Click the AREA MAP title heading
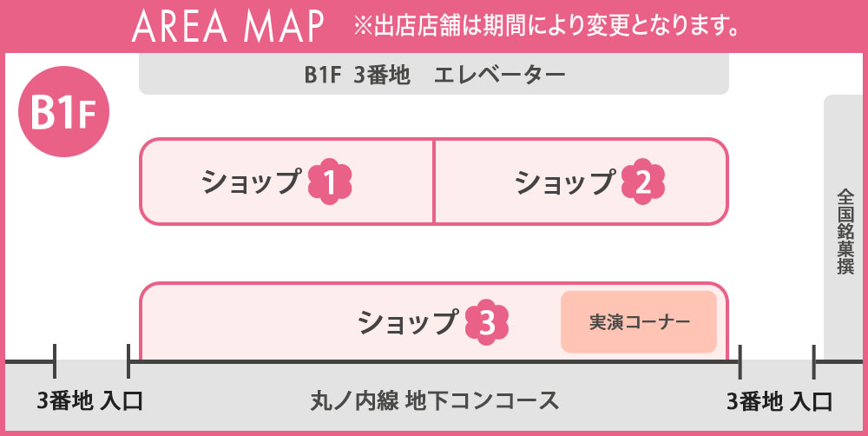Viewport: 868px width, 436px height. pos(228,27)
